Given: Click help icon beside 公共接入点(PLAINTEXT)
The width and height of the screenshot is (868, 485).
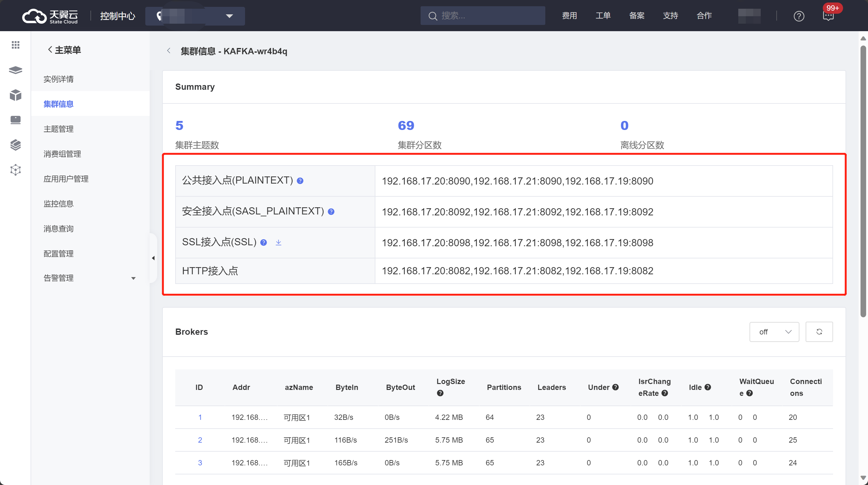Looking at the screenshot, I should click(x=300, y=181).
